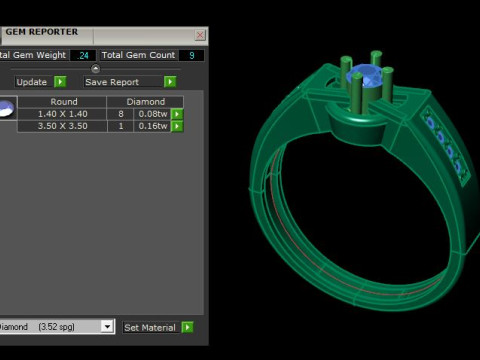
Task: Click the gem count 8 cell
Action: tap(121, 114)
